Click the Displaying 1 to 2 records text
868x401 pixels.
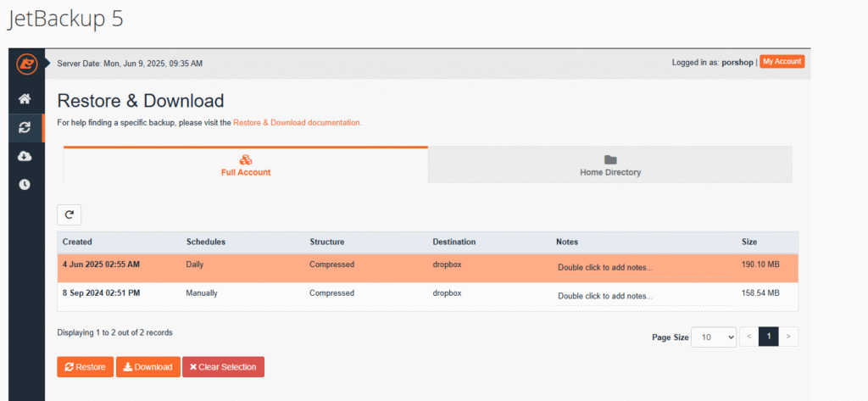(x=114, y=333)
